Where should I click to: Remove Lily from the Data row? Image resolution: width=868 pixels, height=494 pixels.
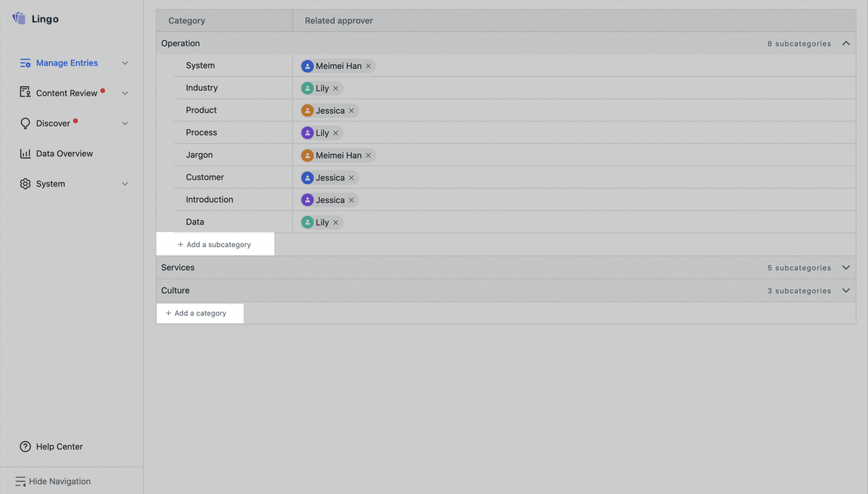click(x=335, y=222)
